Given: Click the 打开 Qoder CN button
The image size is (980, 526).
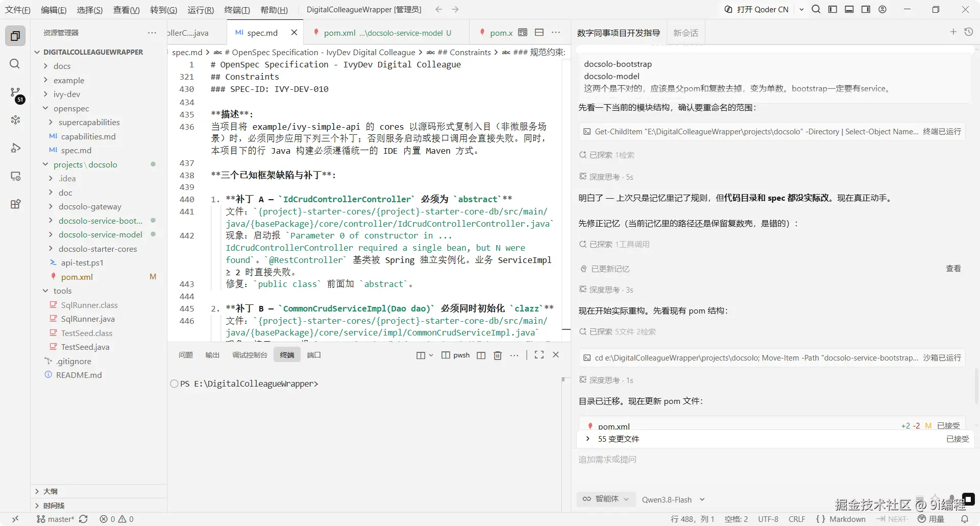Looking at the screenshot, I should (x=757, y=9).
